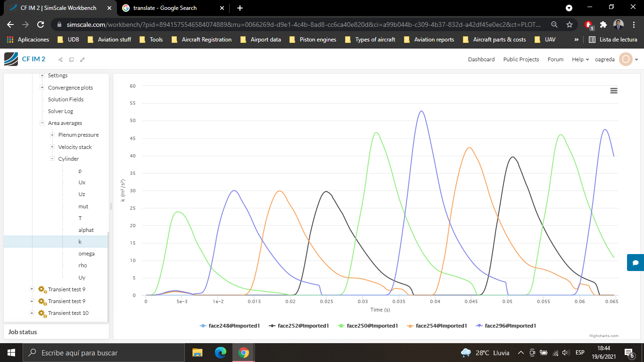Show hidden bookmarks with the overflow chevron

576,40
